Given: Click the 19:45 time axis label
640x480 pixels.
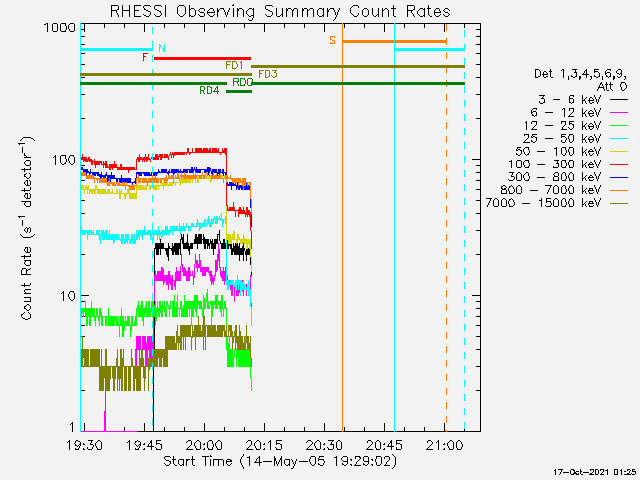Looking at the screenshot, I should point(144,445).
